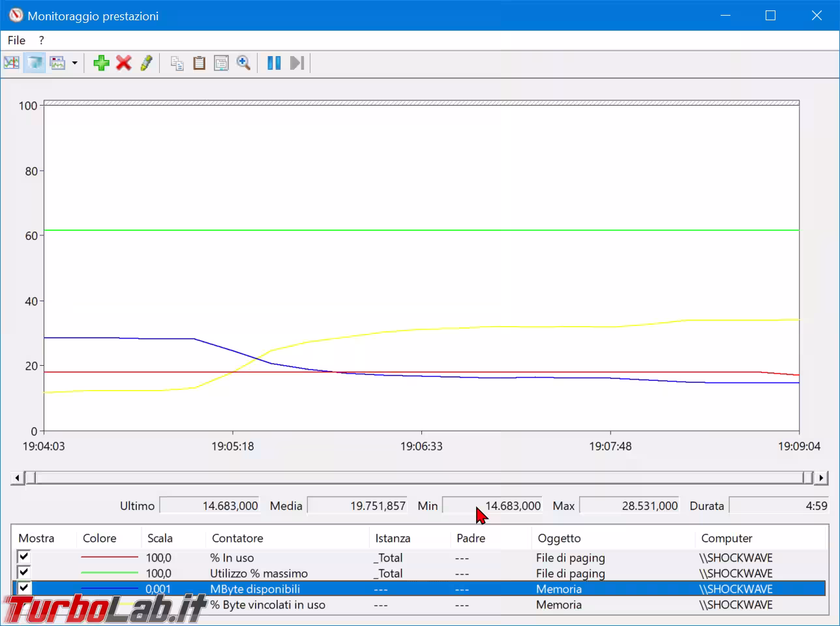Open the graph type dropdown arrow
The image size is (840, 626).
(74, 63)
